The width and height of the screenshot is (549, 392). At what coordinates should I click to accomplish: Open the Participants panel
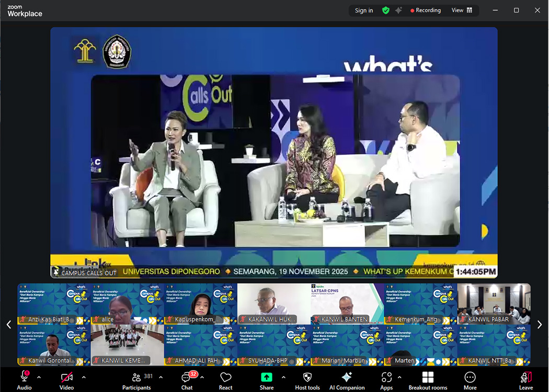tap(136, 380)
